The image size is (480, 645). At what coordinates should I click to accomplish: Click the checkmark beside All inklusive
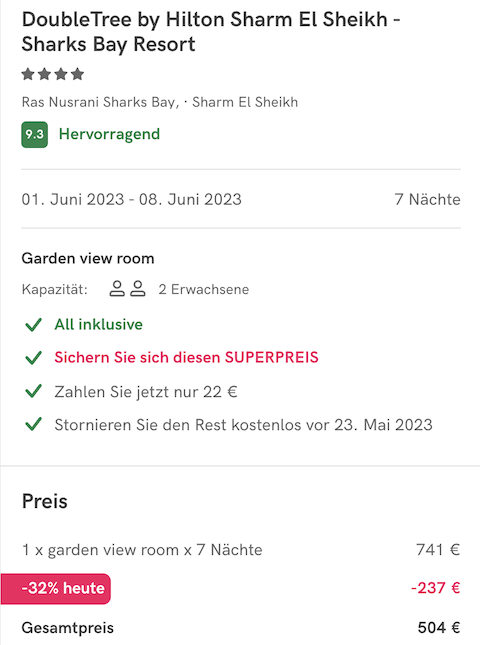[33, 325]
